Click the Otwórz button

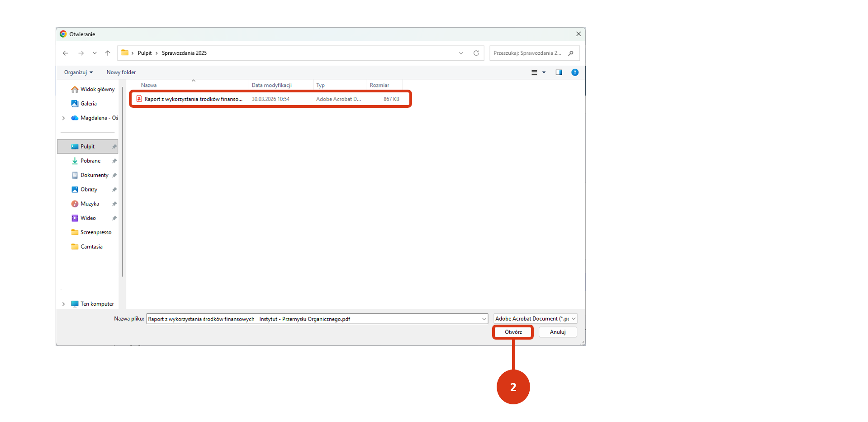point(513,332)
